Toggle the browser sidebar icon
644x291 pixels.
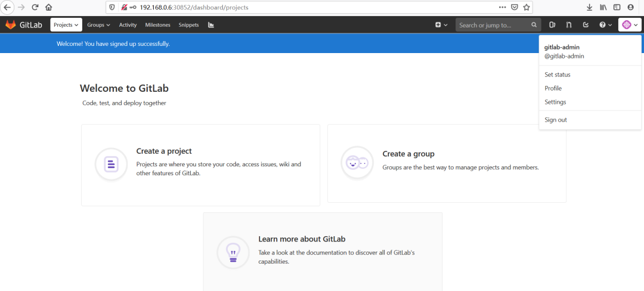(x=617, y=7)
